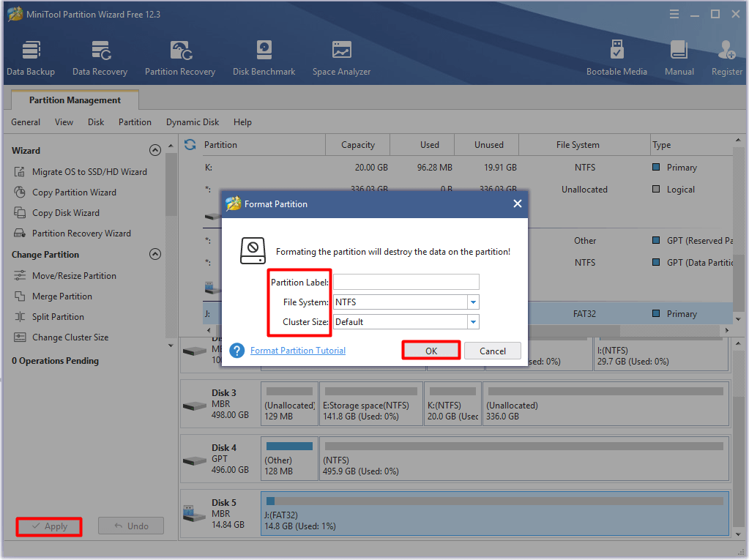Open the Format Partition Tutorial link
This screenshot has height=560, width=749.
[298, 351]
